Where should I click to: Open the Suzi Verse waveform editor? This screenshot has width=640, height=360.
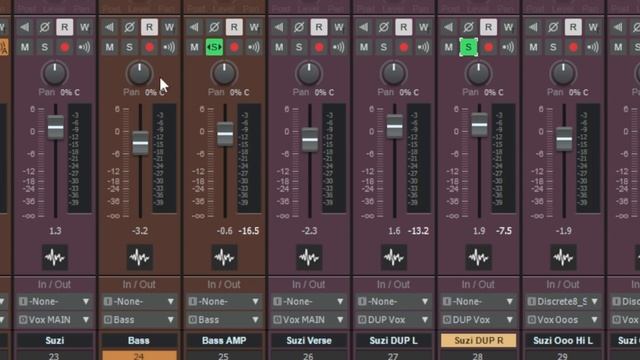click(309, 258)
